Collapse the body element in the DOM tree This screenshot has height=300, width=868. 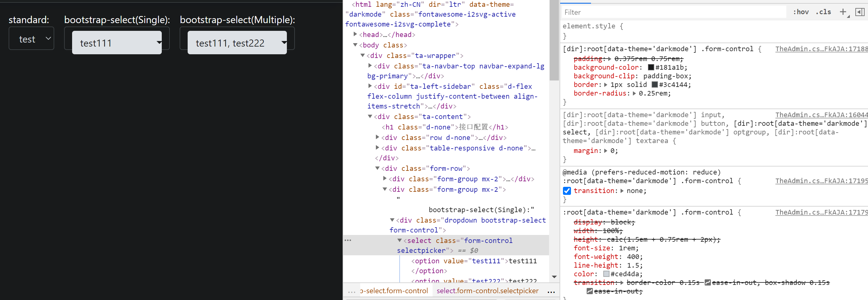click(355, 45)
